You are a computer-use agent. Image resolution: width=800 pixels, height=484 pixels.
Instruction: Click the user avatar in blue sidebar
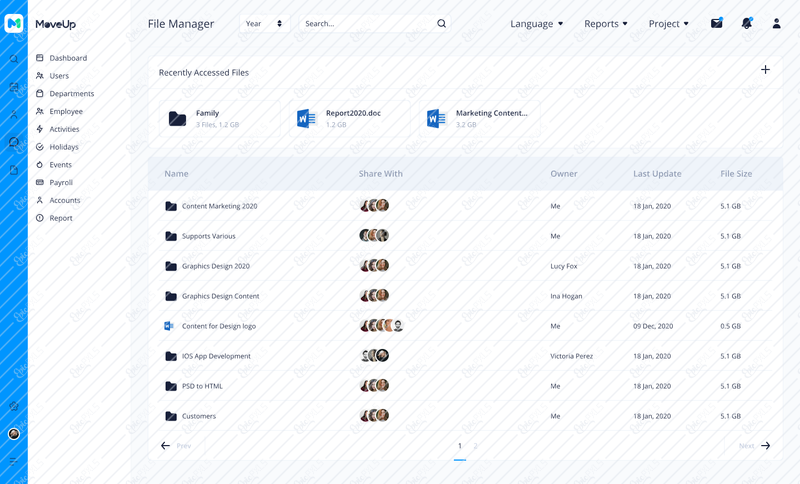14,434
